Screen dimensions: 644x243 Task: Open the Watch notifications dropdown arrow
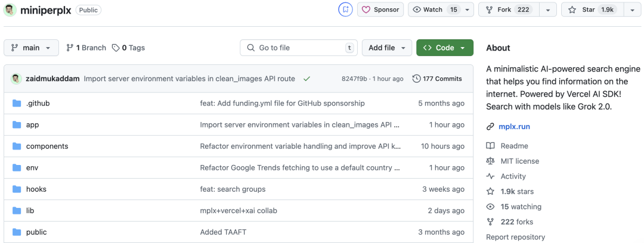click(x=467, y=10)
